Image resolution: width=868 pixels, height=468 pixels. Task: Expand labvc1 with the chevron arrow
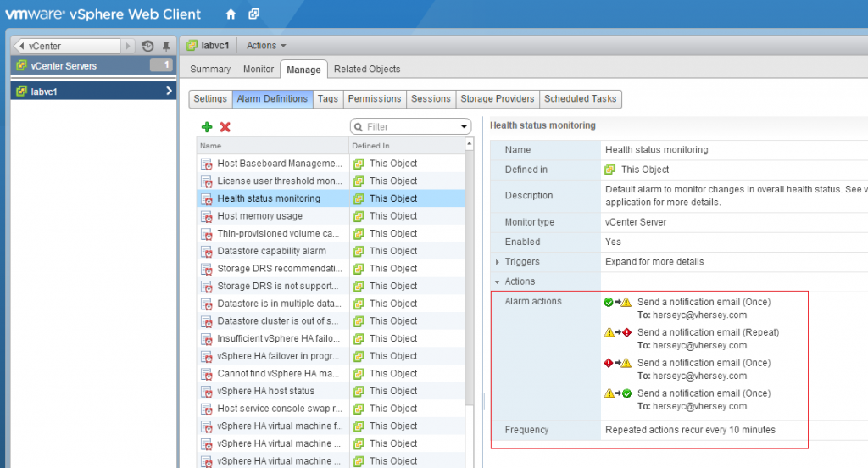point(169,91)
